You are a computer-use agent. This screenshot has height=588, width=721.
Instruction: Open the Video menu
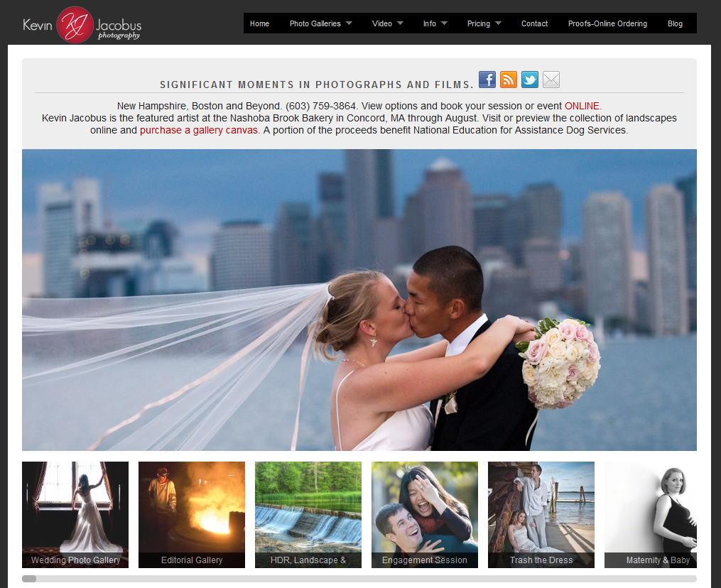[381, 23]
